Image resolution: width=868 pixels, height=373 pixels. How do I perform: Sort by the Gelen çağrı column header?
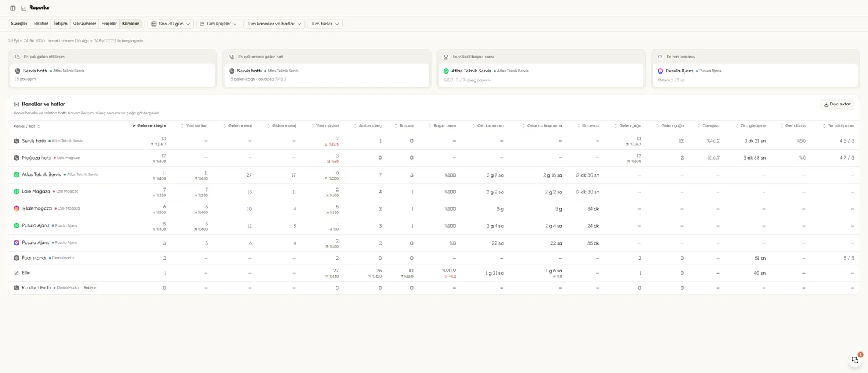pos(627,126)
